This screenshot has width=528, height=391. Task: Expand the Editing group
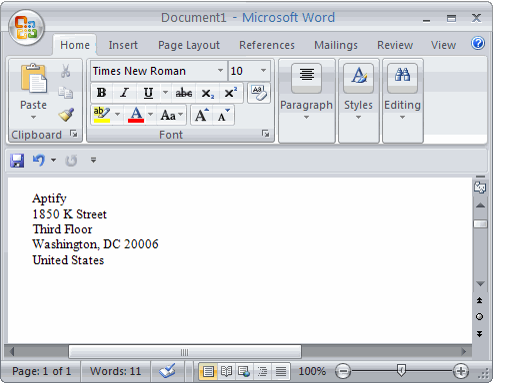click(403, 101)
